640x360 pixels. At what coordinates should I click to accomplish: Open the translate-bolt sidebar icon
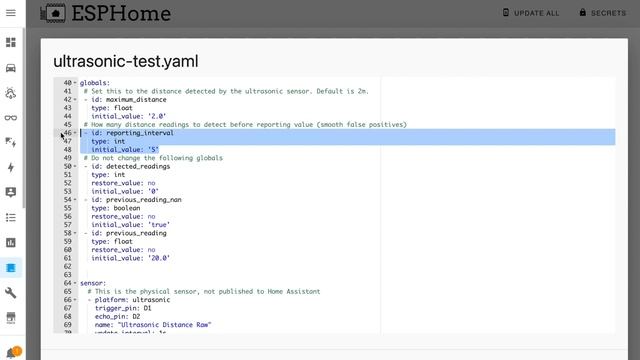(x=11, y=142)
